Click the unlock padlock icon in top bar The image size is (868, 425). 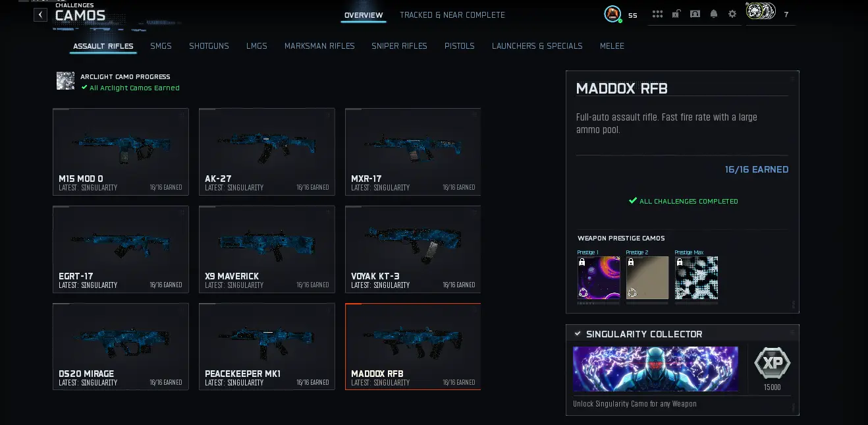pyautogui.click(x=676, y=14)
